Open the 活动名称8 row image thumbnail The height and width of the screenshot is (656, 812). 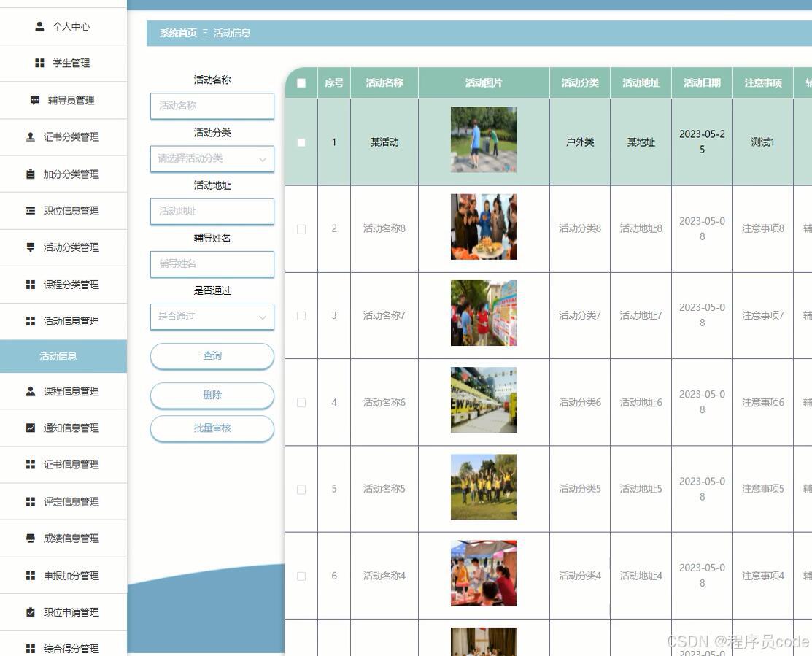click(484, 227)
